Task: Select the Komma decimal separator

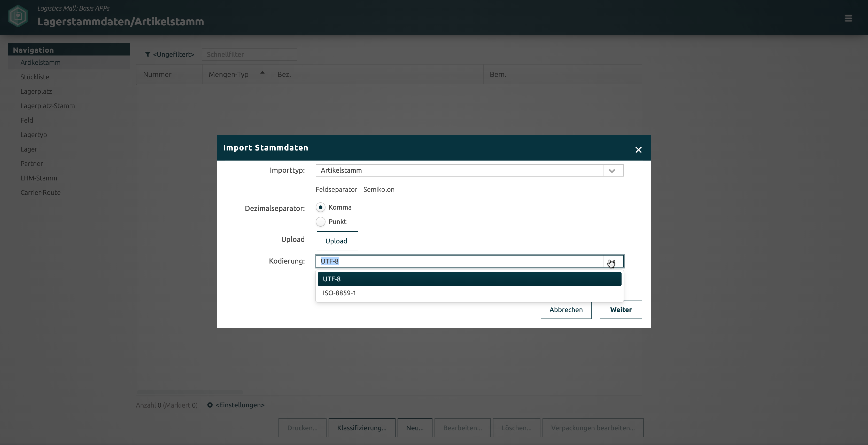Action: pos(320,207)
